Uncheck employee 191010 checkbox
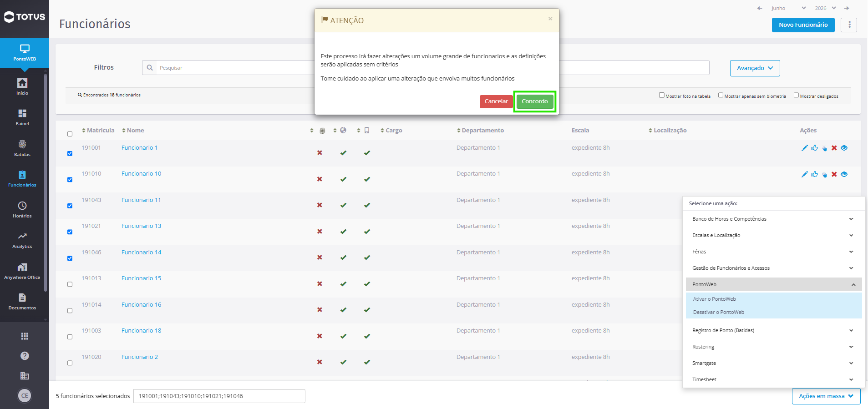 (x=70, y=180)
